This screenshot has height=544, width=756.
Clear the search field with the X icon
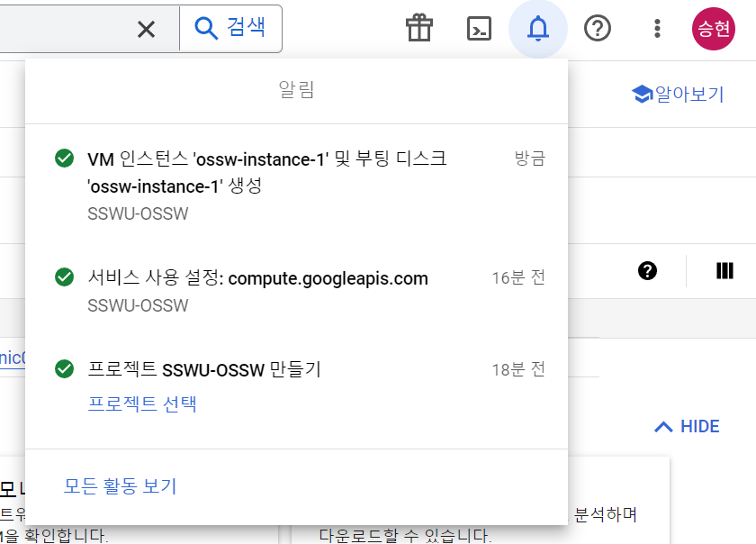(146, 29)
